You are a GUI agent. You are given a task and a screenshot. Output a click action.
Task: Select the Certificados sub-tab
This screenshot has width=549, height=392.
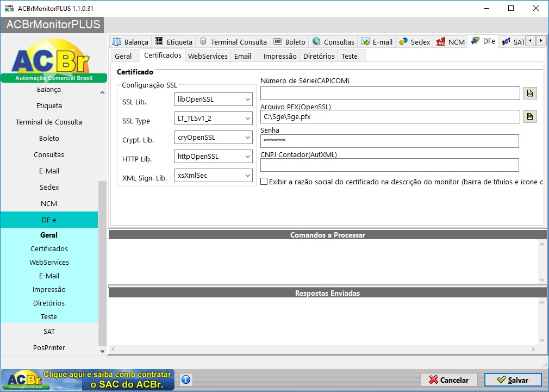click(163, 55)
